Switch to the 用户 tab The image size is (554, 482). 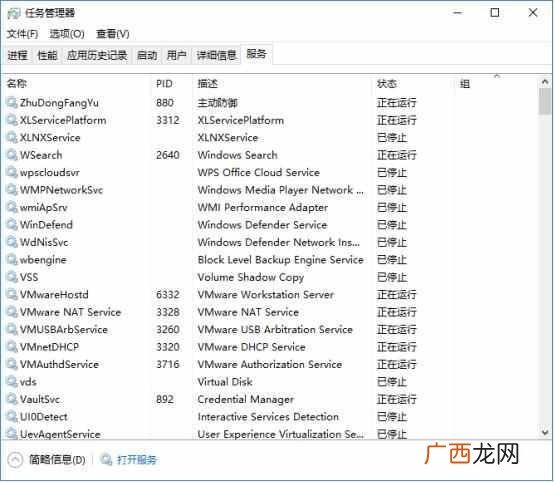tap(176, 55)
